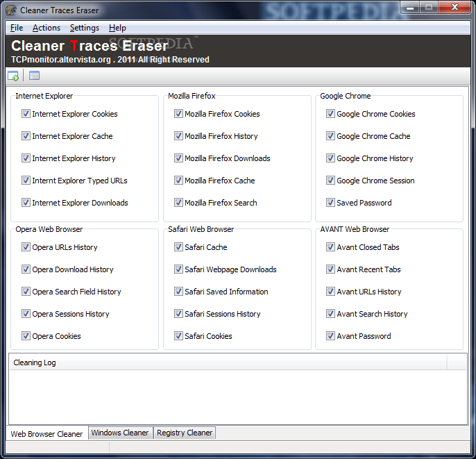
Task: Open the Settings menu
Action: click(x=85, y=28)
